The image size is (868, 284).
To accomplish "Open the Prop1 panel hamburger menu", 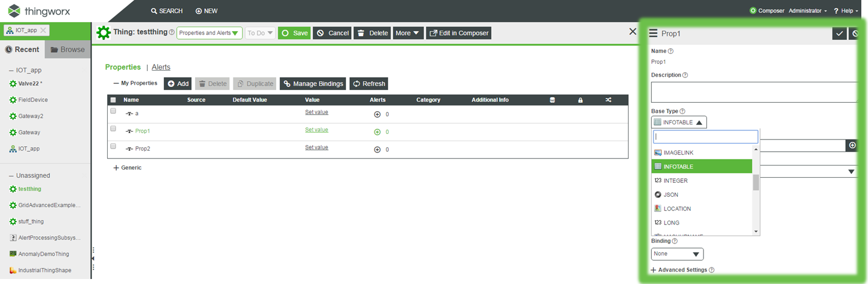I will click(x=654, y=33).
